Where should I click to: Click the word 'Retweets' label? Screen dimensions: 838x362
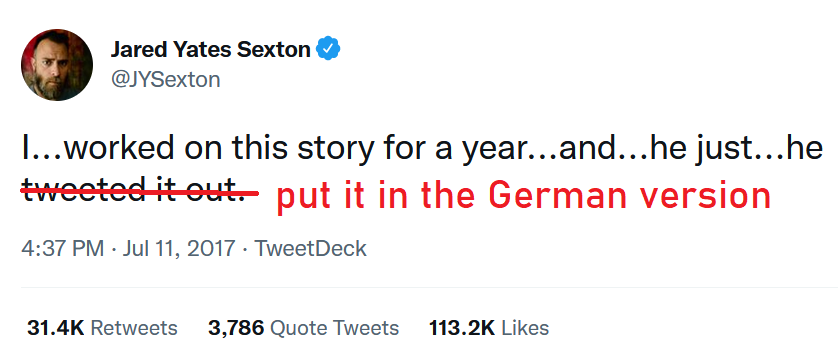point(134,328)
